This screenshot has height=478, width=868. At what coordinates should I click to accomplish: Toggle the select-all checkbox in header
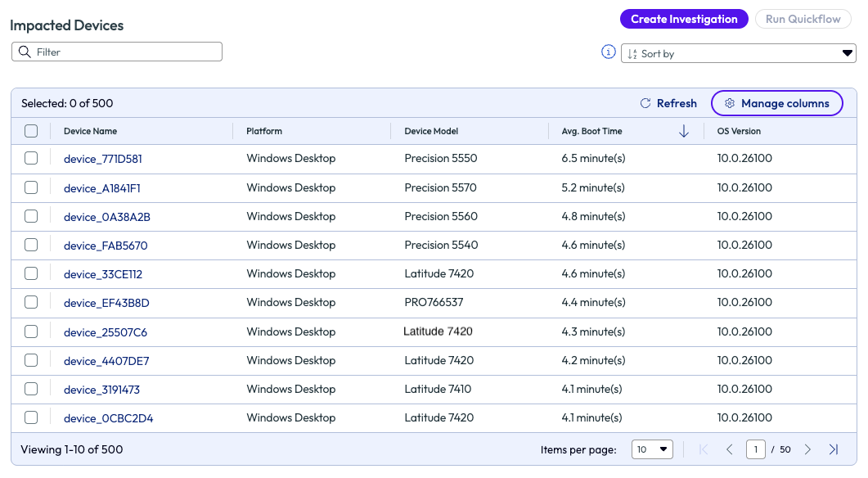click(31, 131)
